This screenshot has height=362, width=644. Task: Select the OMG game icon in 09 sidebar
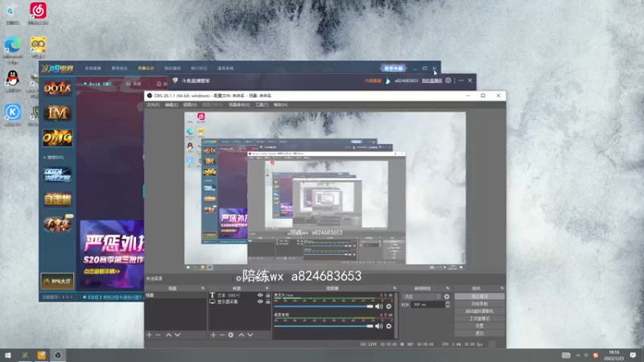[x=57, y=138]
